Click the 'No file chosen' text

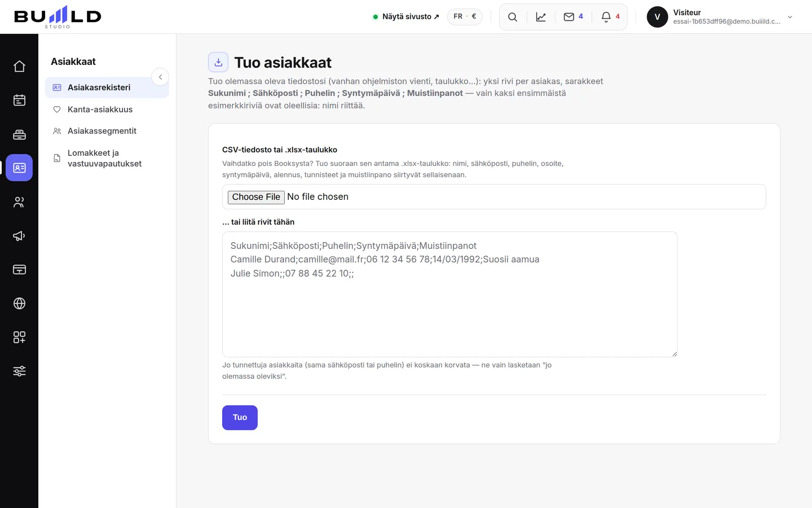317,197
